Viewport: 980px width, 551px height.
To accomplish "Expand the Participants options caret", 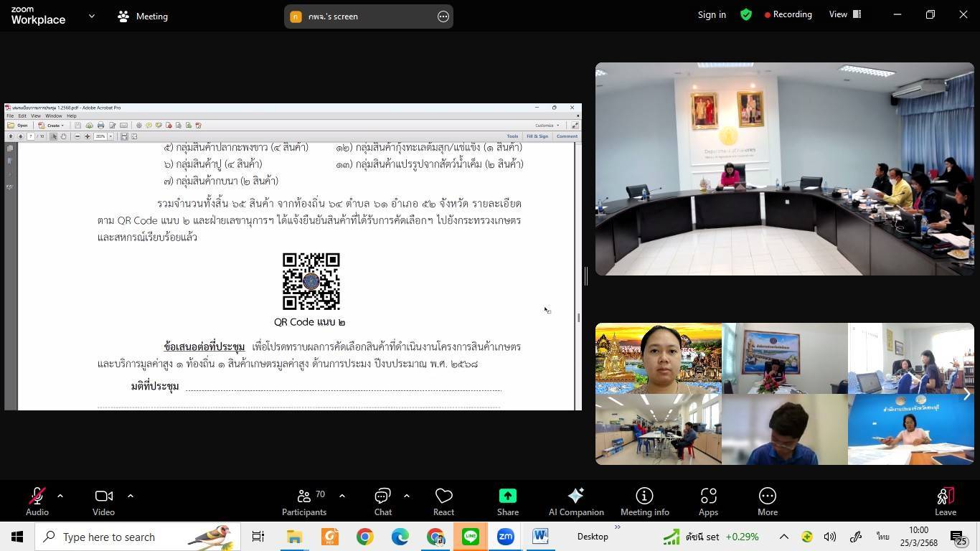I will (x=341, y=496).
